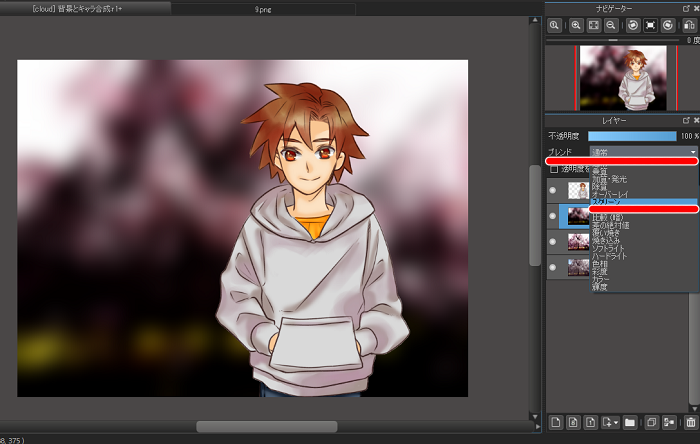Adjust the layer opacity slider bar

(632, 135)
